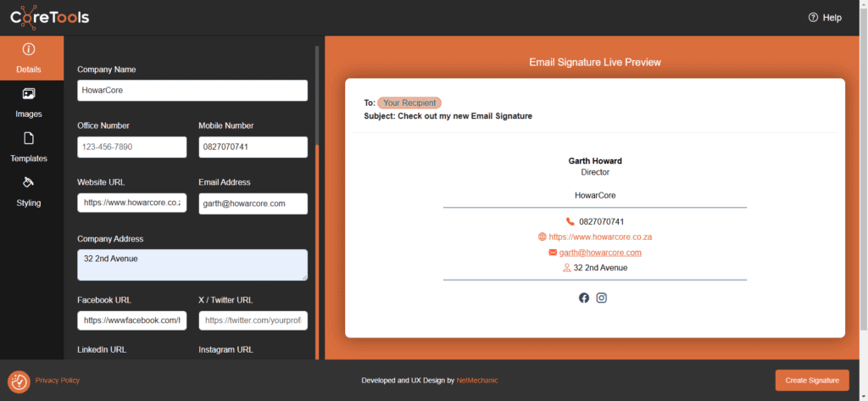Click the Website URL input
This screenshot has height=401, width=868.
click(131, 203)
